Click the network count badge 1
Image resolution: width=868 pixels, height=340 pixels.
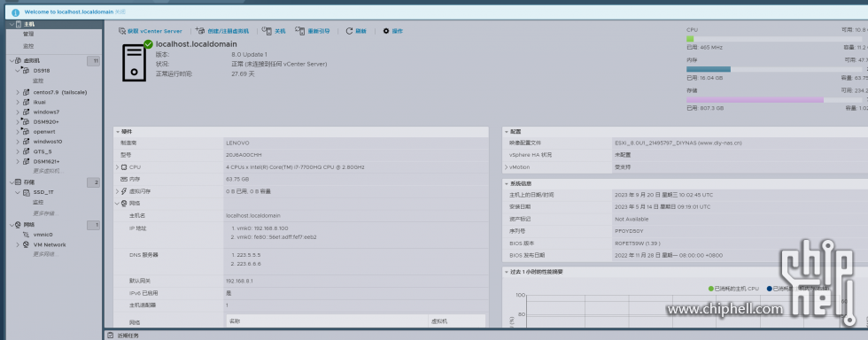coord(94,225)
